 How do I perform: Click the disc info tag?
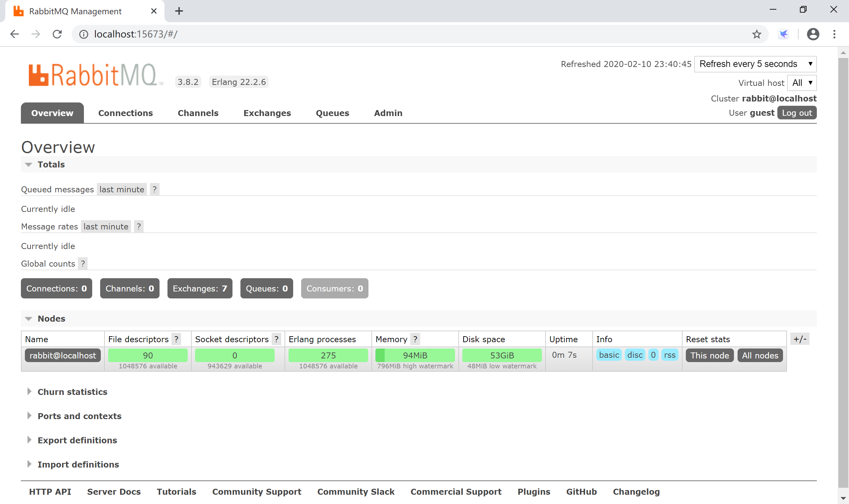click(635, 355)
